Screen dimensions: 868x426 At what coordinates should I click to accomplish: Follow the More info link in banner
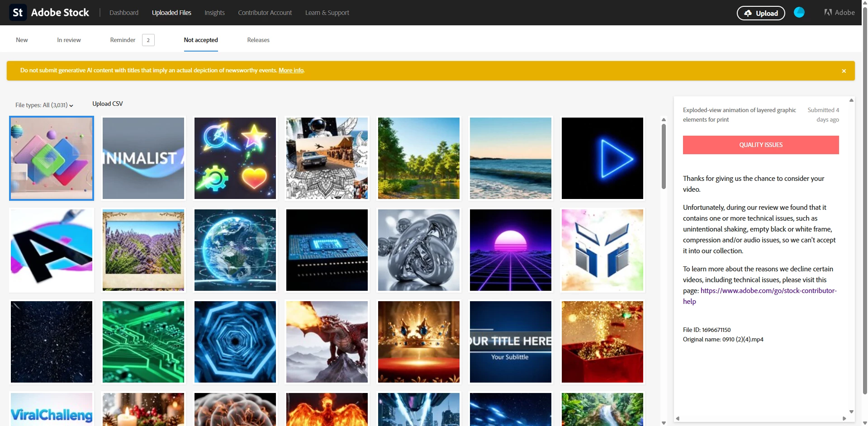[291, 70]
